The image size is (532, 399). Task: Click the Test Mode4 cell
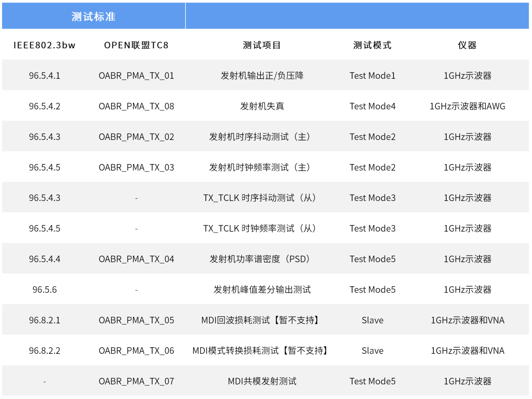coord(372,106)
